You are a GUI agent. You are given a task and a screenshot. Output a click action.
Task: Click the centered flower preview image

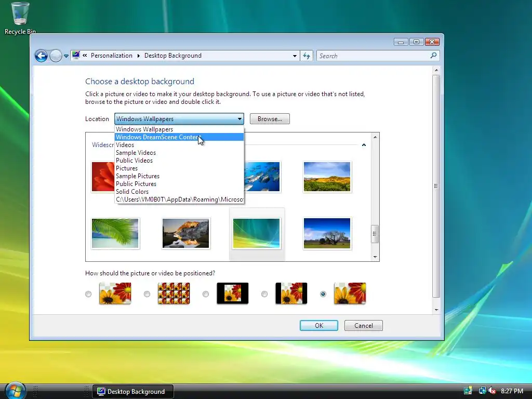coord(232,293)
